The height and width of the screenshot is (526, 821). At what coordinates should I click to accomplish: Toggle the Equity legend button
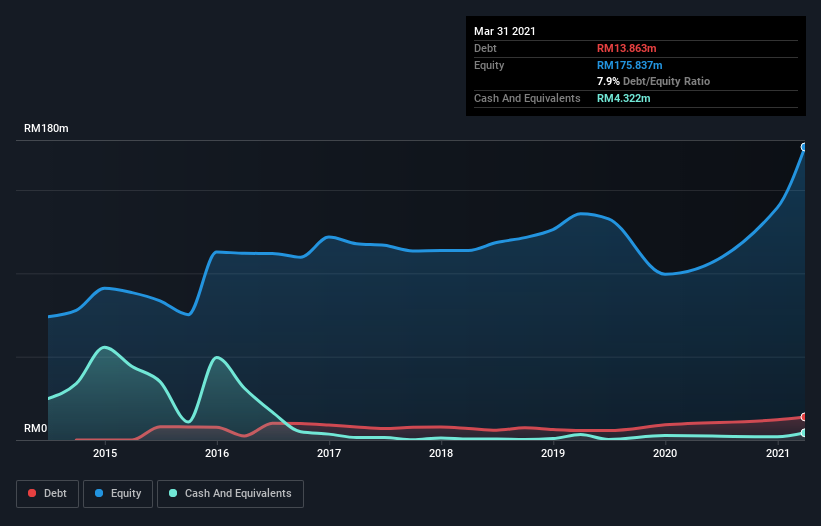click(118, 494)
